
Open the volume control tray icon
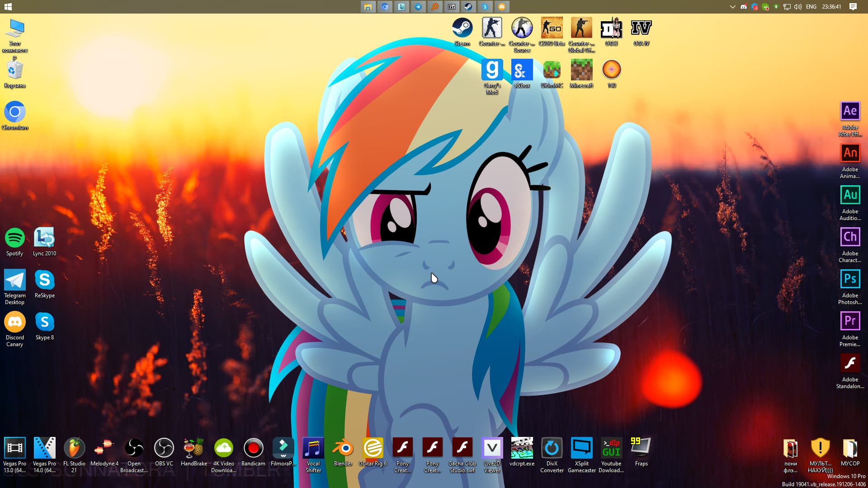[798, 7]
